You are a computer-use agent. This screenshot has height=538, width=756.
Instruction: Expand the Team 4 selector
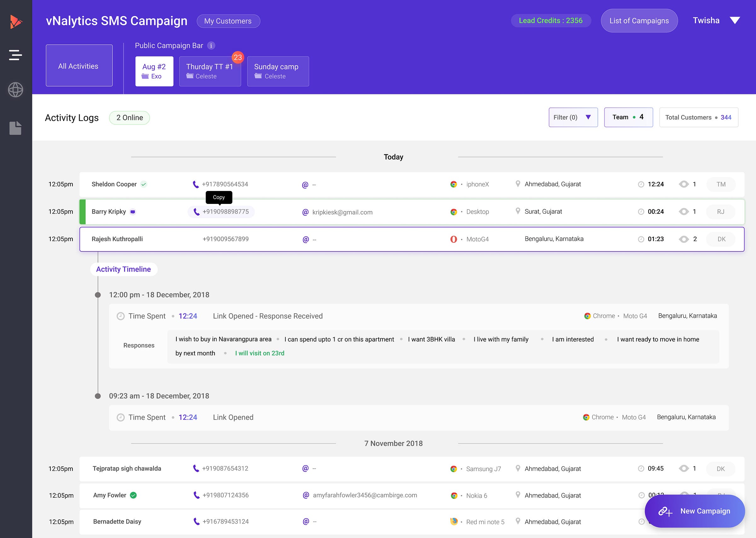coord(628,117)
